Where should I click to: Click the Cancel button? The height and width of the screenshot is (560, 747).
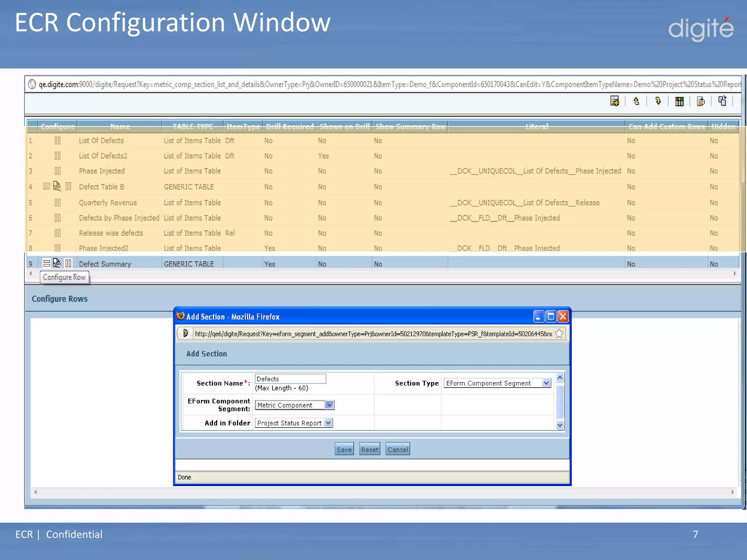click(x=398, y=449)
